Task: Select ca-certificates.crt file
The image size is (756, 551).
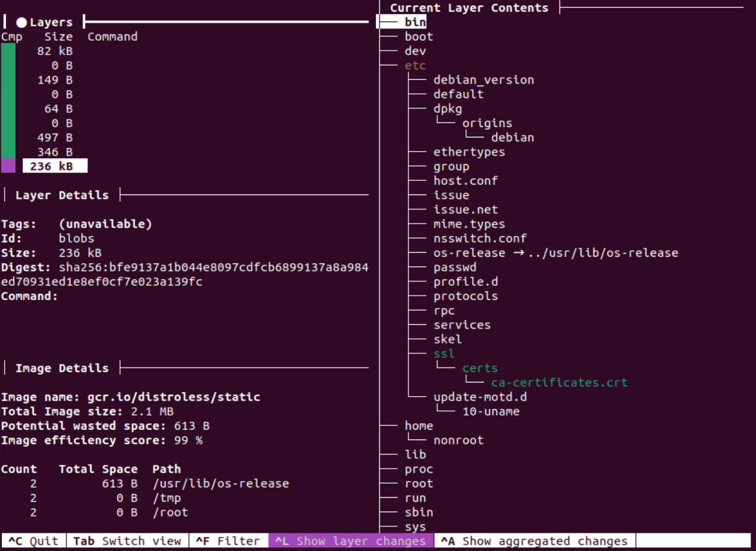Action: click(x=559, y=382)
